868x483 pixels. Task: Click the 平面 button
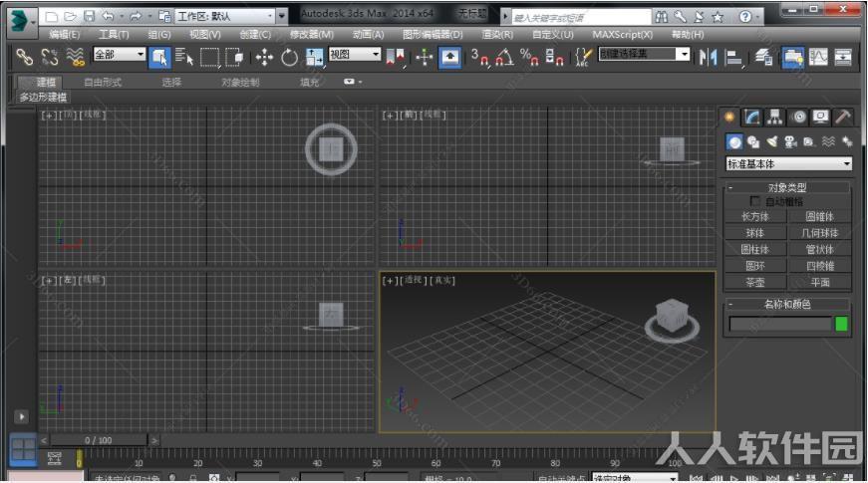click(820, 283)
